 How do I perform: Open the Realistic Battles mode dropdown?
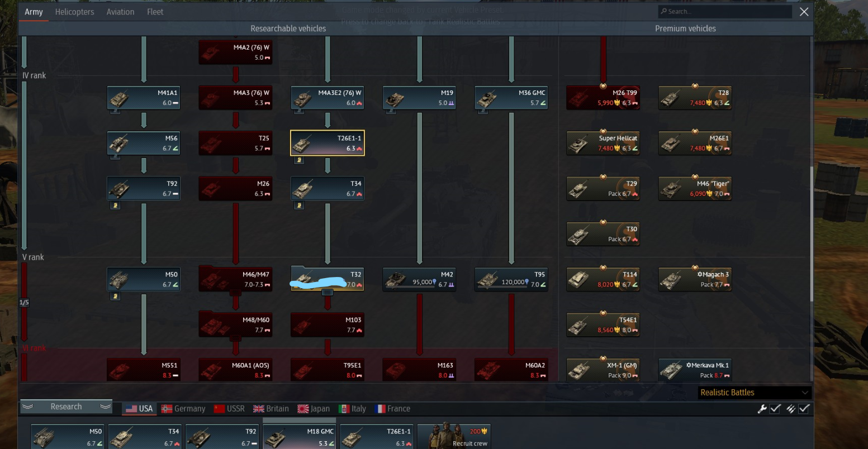click(755, 393)
